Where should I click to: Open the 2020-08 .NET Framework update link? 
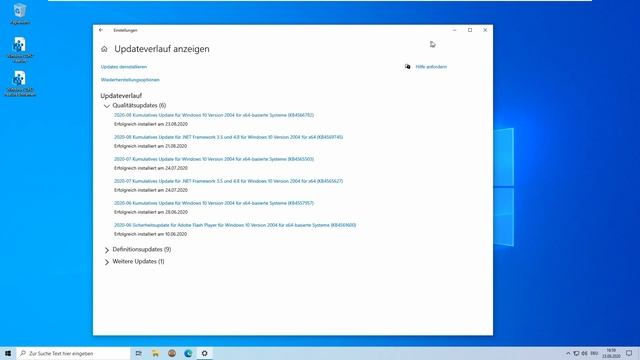(x=229, y=137)
